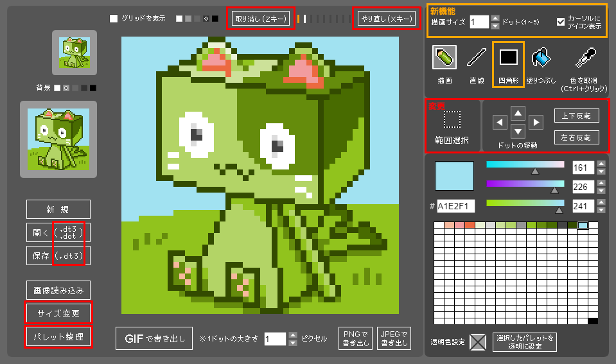This screenshot has width=616, height=364.
Task: Choose black grid color option
Action: 215,19
